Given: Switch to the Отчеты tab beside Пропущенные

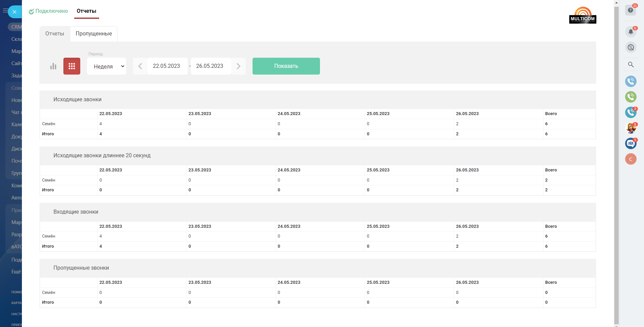Looking at the screenshot, I should (x=55, y=34).
